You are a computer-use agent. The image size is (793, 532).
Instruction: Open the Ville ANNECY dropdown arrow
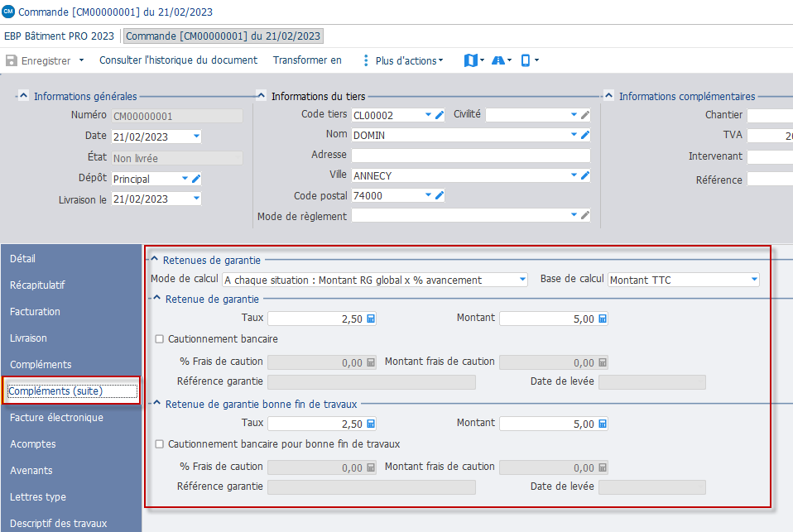(574, 175)
